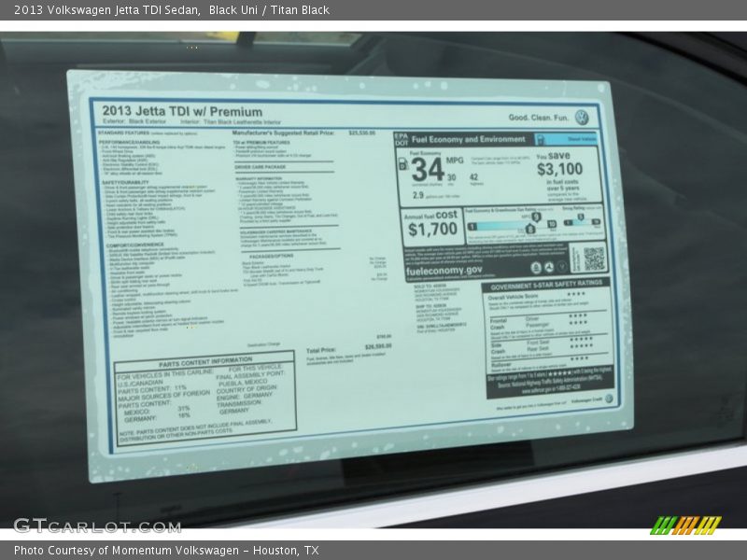
Task: Click the 'Black Uni / Titan Black' text in title
Action: click(x=269, y=10)
